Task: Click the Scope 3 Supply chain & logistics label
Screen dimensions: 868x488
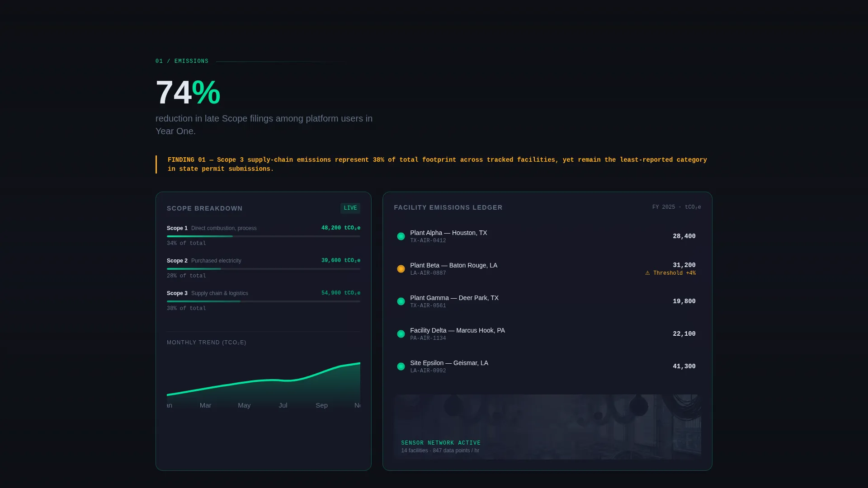Action: (x=208, y=293)
